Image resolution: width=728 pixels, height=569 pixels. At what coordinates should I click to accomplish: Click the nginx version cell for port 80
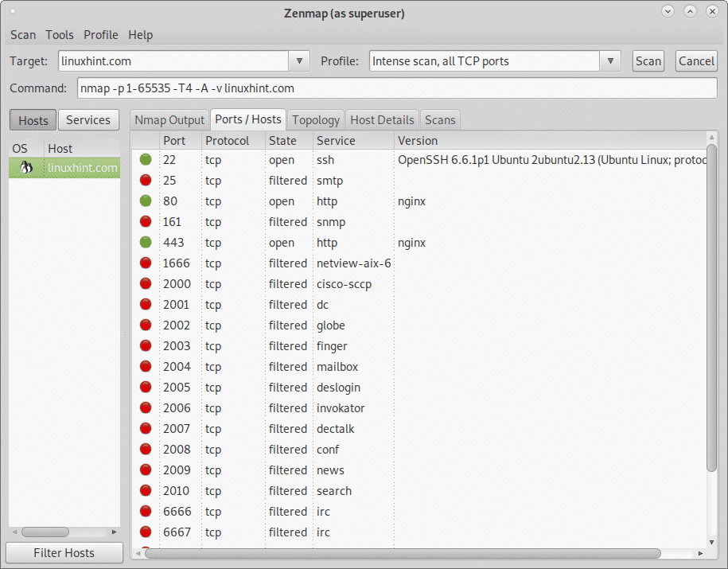pos(412,201)
